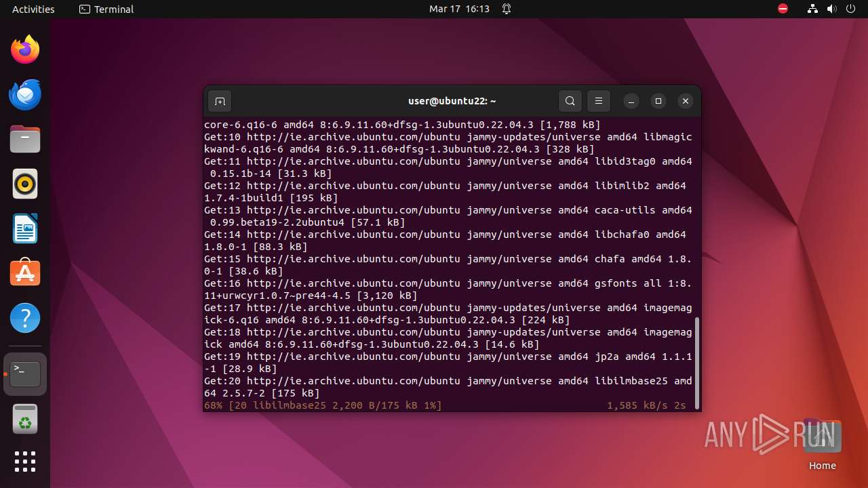Launch Firefox from the dock
This screenshot has width=868, height=488.
coord(25,49)
